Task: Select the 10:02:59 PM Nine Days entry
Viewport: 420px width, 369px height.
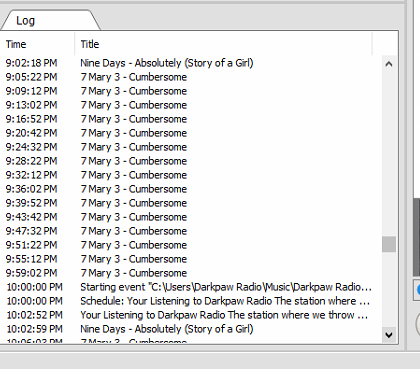Action: (x=191, y=329)
